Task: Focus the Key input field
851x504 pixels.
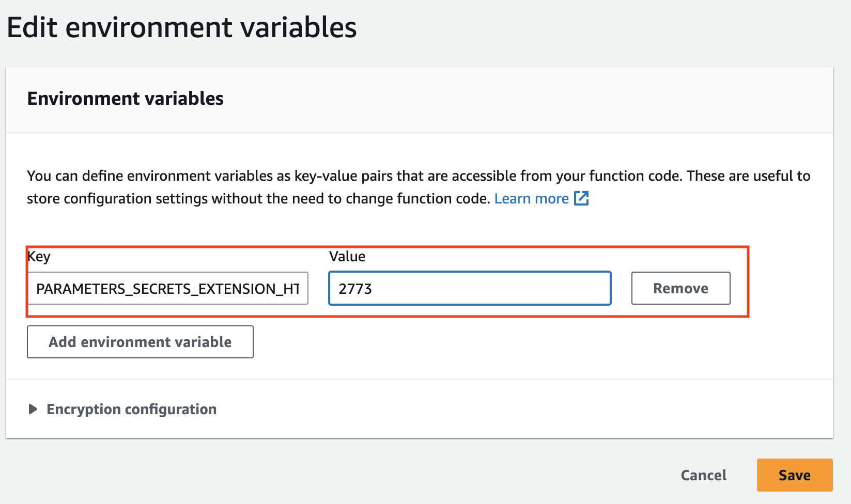Action: 168,288
